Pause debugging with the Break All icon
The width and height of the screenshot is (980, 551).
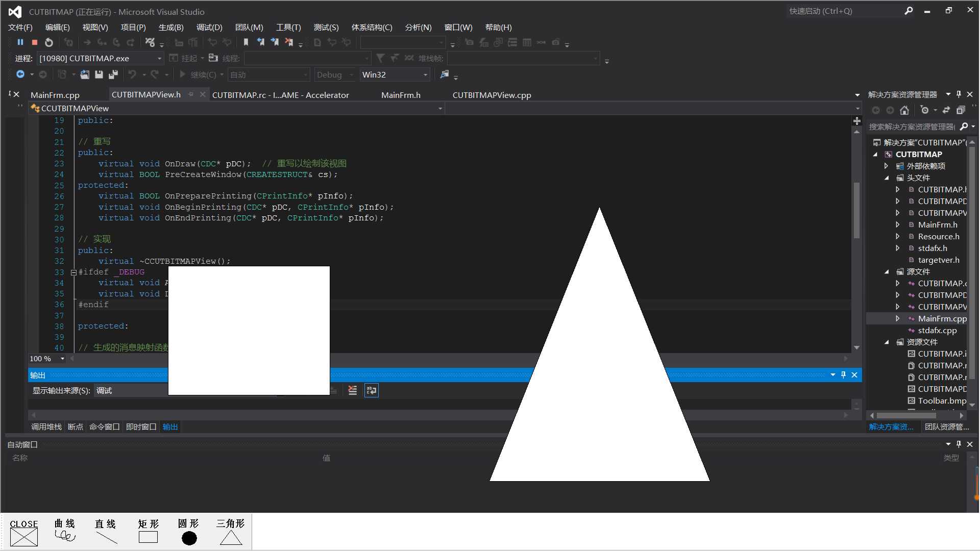tap(20, 42)
